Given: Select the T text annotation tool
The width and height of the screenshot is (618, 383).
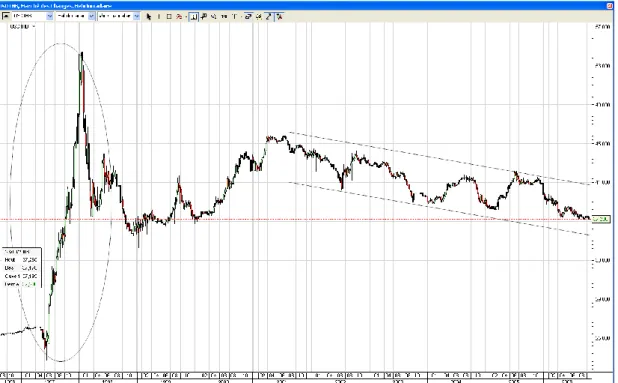Looking at the screenshot, I should coord(235,17).
